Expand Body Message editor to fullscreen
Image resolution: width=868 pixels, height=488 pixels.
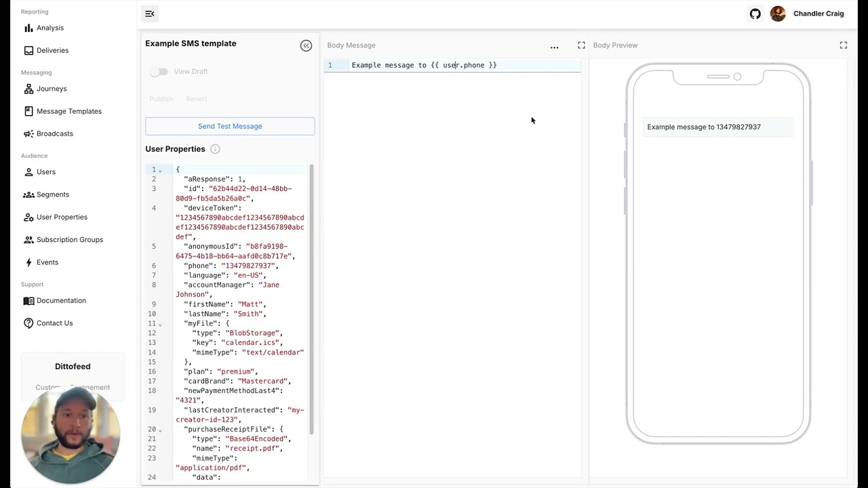(581, 45)
